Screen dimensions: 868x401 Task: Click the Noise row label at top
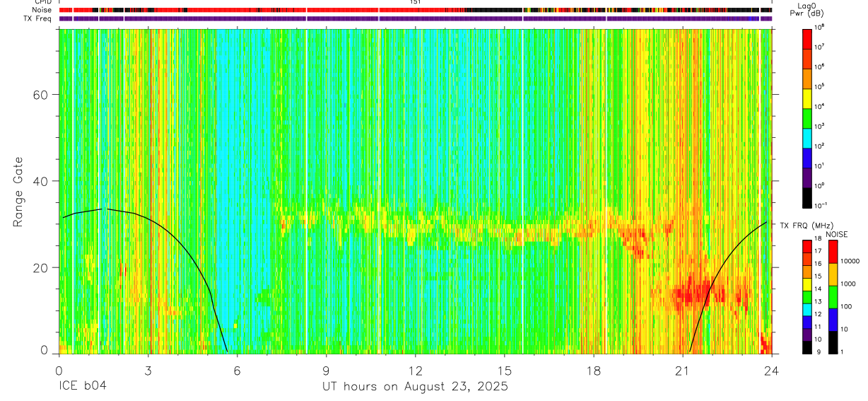click(42, 10)
